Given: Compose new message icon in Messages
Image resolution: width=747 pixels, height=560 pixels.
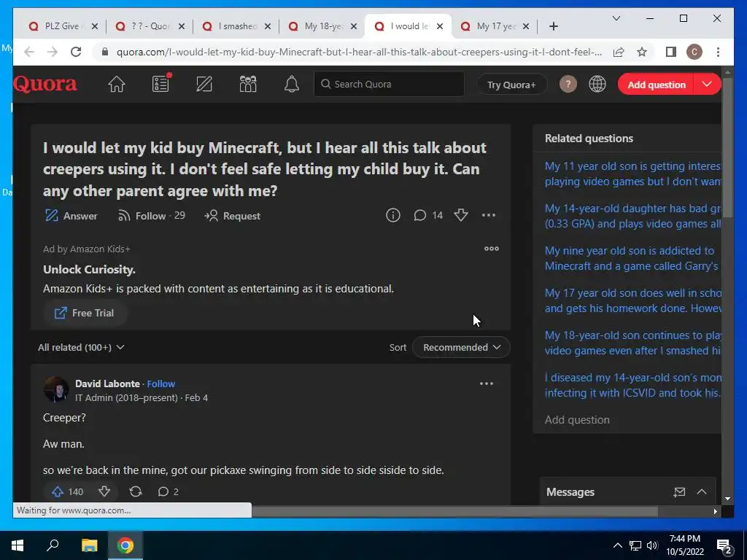Looking at the screenshot, I should pos(679,492).
